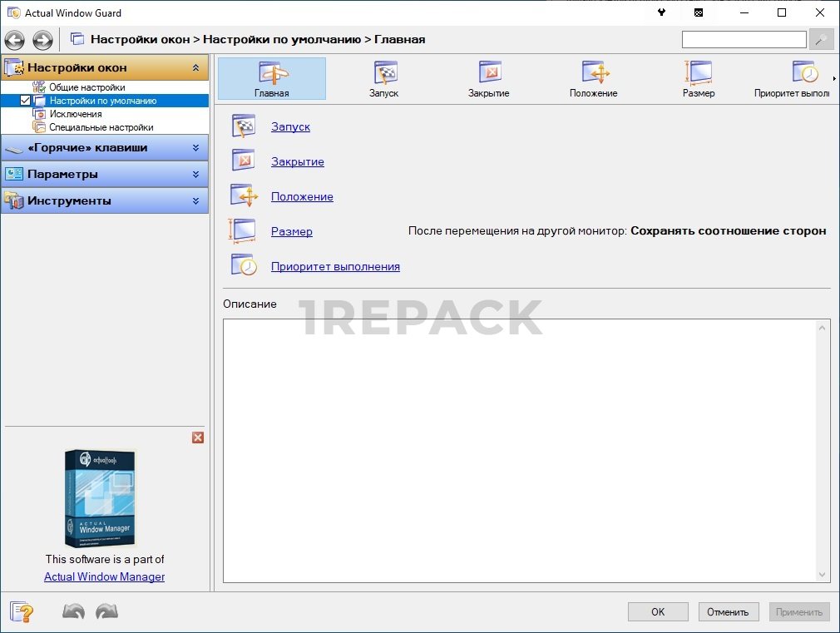Open the Исключения tree item

75,114
